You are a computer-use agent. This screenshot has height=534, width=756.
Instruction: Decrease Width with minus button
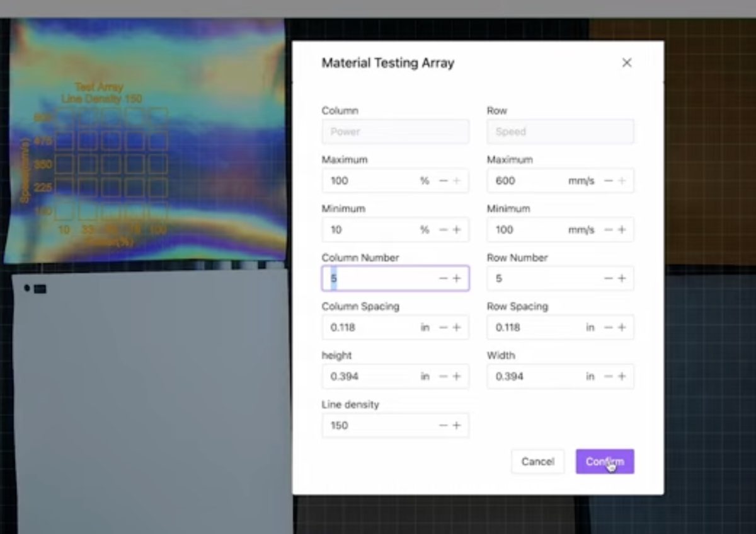(x=608, y=376)
